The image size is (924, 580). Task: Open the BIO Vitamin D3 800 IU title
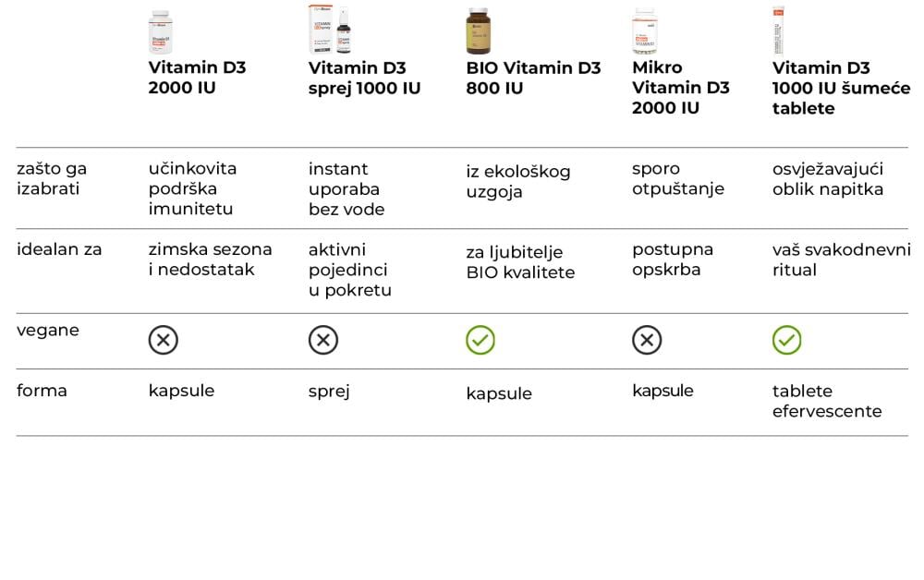[533, 78]
